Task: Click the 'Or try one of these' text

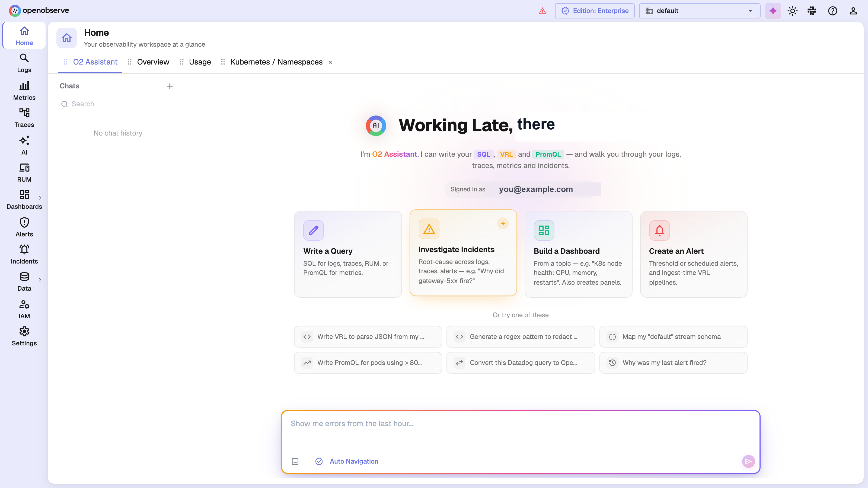Action: coord(520,315)
